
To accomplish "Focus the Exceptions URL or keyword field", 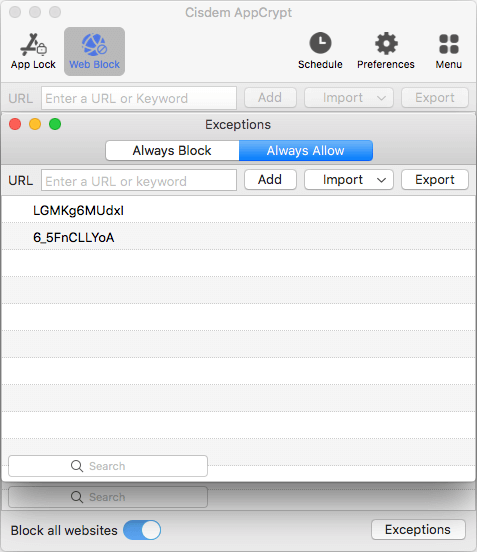I will tap(139, 180).
